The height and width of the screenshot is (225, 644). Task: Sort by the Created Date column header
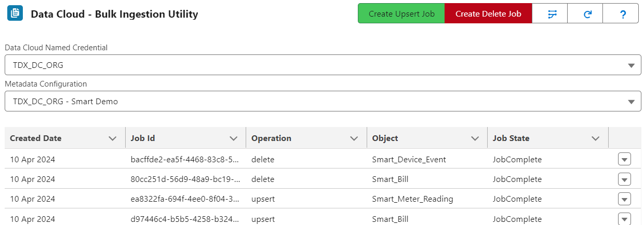pyautogui.click(x=36, y=138)
